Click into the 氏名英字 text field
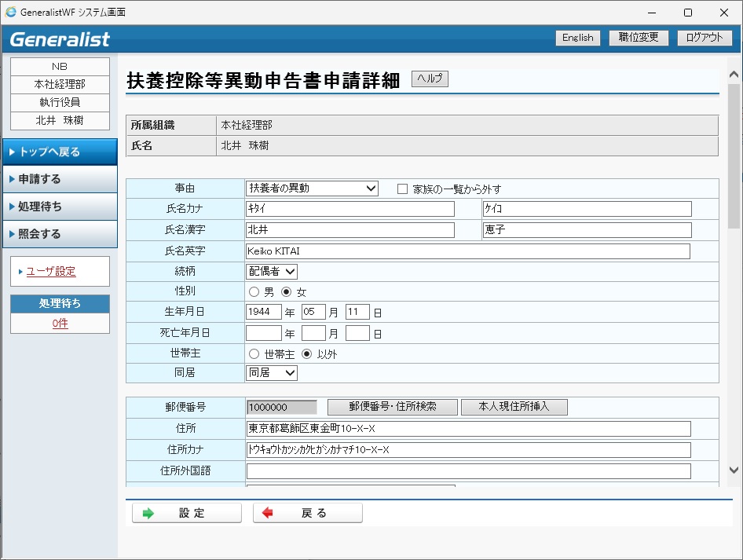 click(x=467, y=251)
